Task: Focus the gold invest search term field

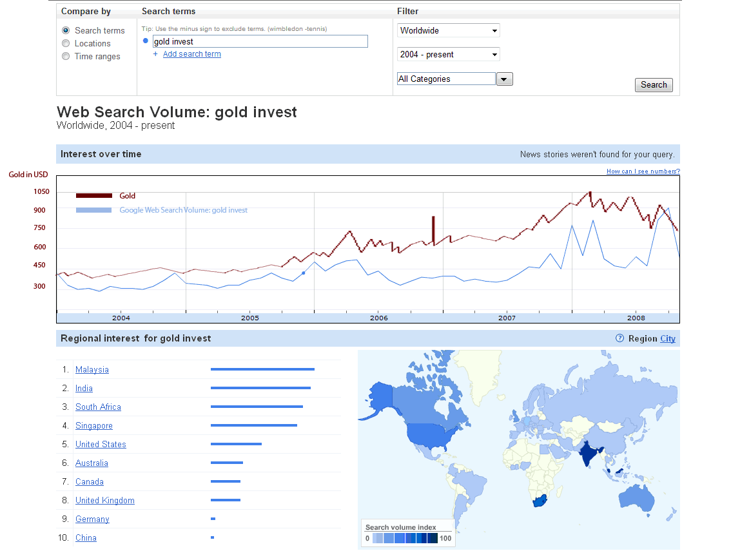Action: [260, 41]
